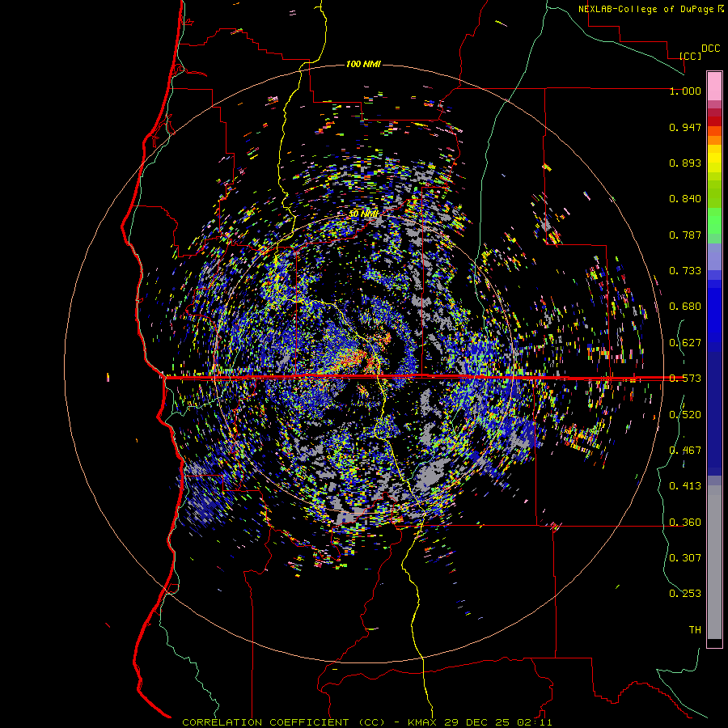Pick the green swatch beside 0.840
This screenshot has width=728, height=728.
click(x=714, y=194)
